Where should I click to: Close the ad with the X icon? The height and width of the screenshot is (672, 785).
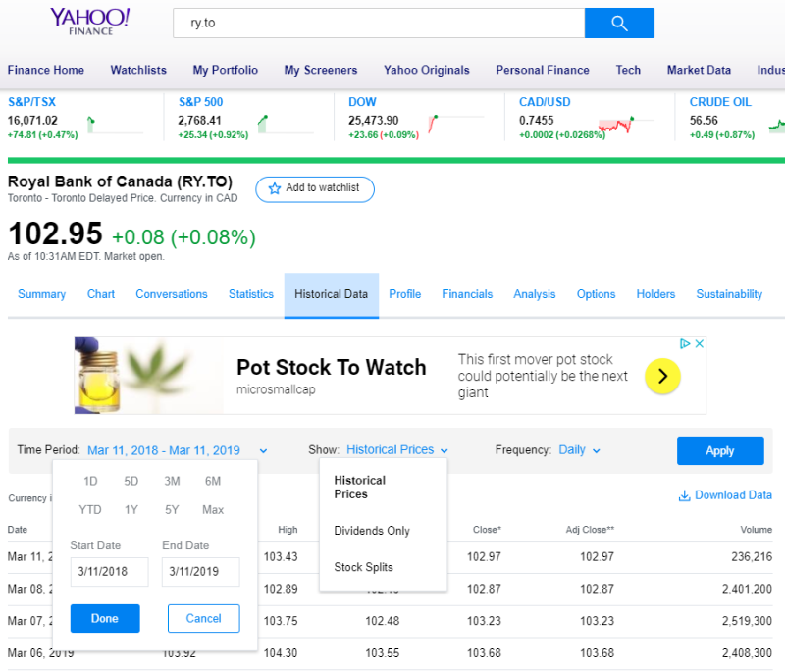click(x=700, y=344)
